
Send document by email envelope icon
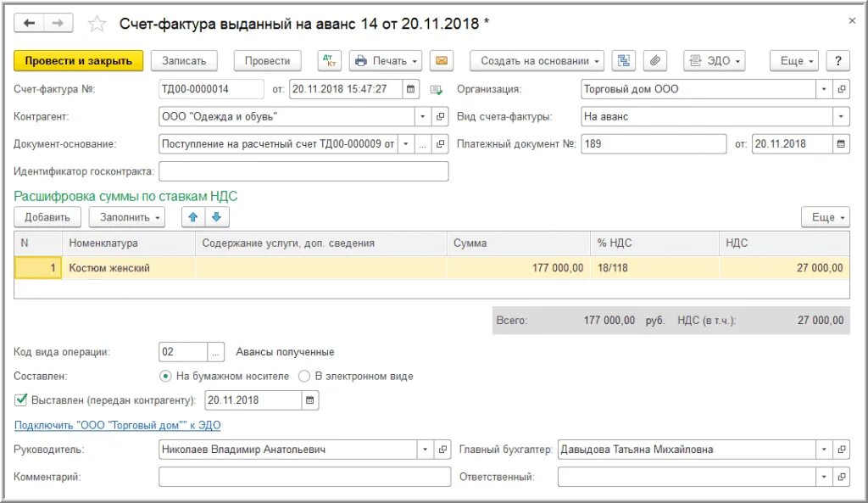441,61
